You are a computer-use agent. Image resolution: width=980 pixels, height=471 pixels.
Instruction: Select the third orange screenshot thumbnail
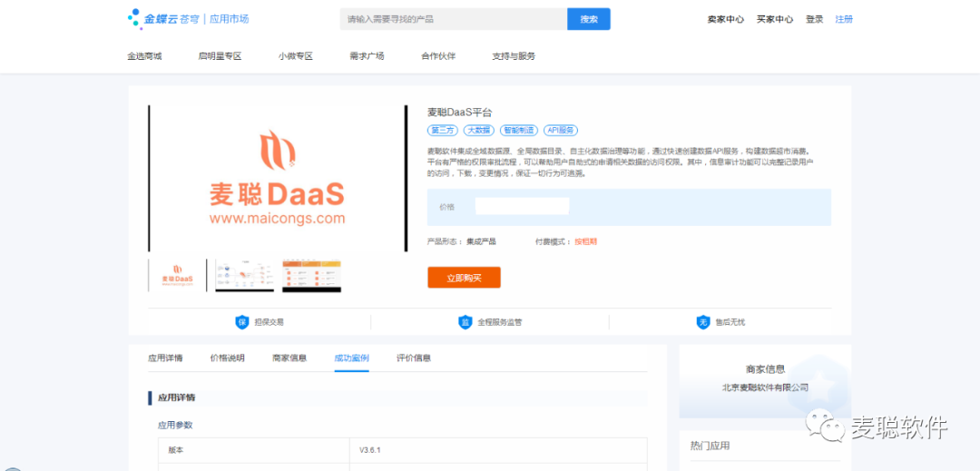pyautogui.click(x=311, y=276)
